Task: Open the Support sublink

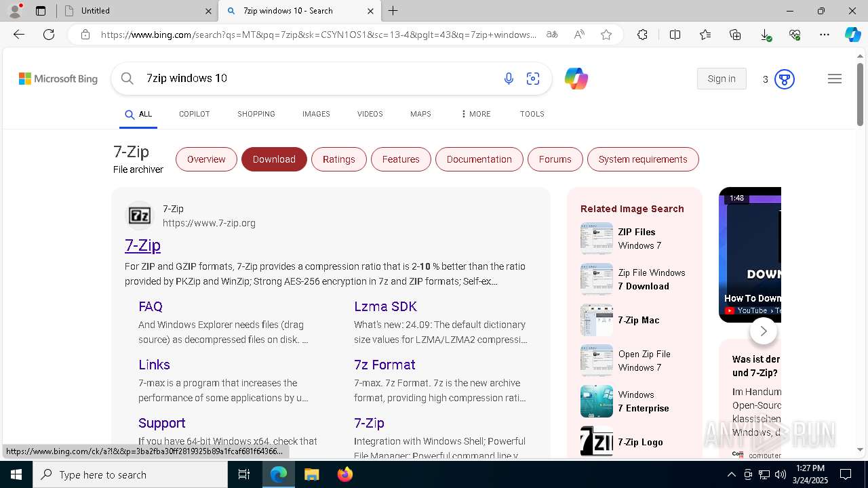Action: pyautogui.click(x=161, y=423)
